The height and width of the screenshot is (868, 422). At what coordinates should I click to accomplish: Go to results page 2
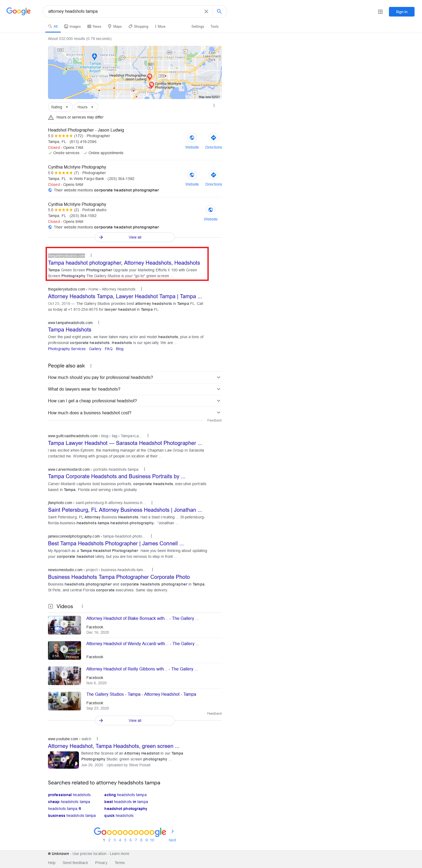tap(109, 840)
